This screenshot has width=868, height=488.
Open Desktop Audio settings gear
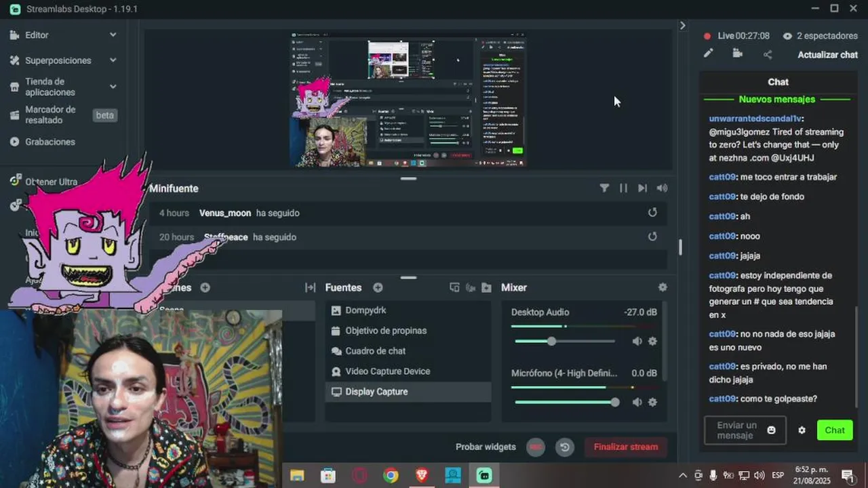652,341
